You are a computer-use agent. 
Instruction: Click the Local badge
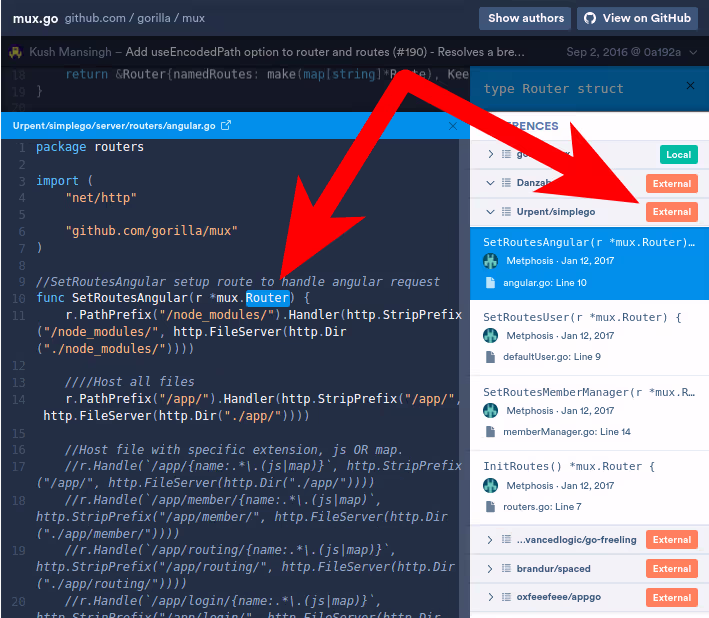[x=678, y=155]
